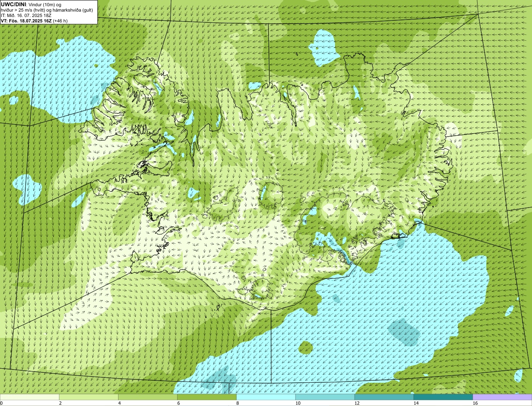Viewport: 532px width, 406px height.
Task: Select the 12–14 m/s color bar segment
Action: (384, 397)
